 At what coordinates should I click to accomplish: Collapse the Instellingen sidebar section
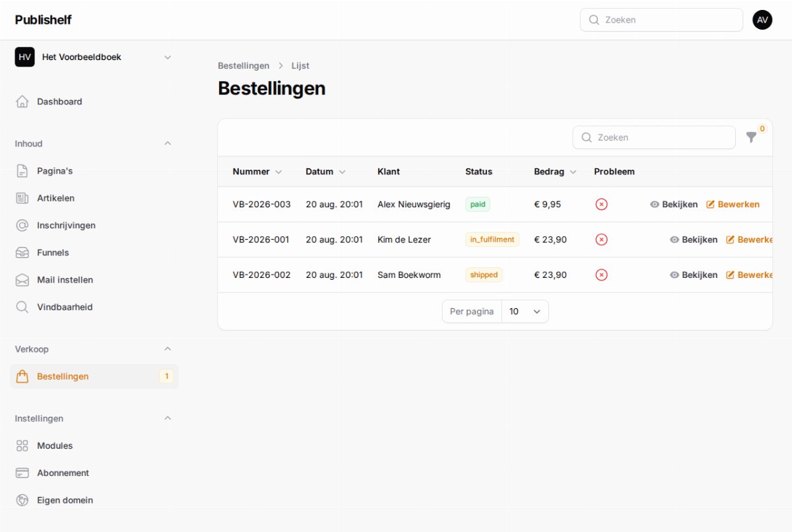[x=168, y=418]
